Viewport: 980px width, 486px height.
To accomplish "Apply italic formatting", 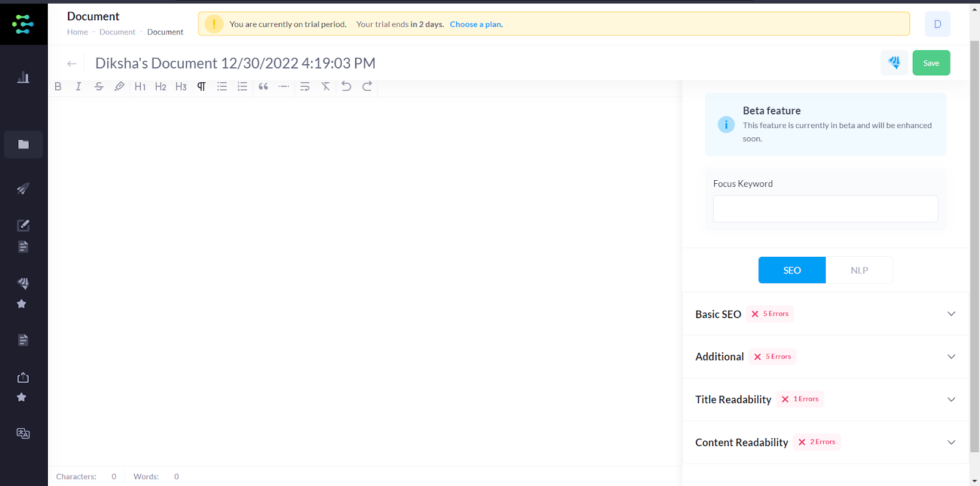I will point(78,86).
